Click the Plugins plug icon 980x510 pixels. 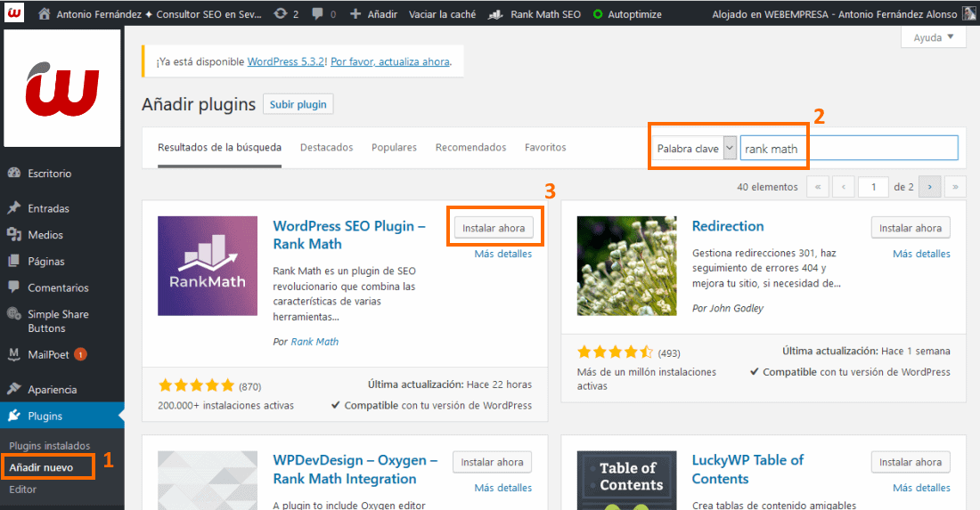pos(14,416)
